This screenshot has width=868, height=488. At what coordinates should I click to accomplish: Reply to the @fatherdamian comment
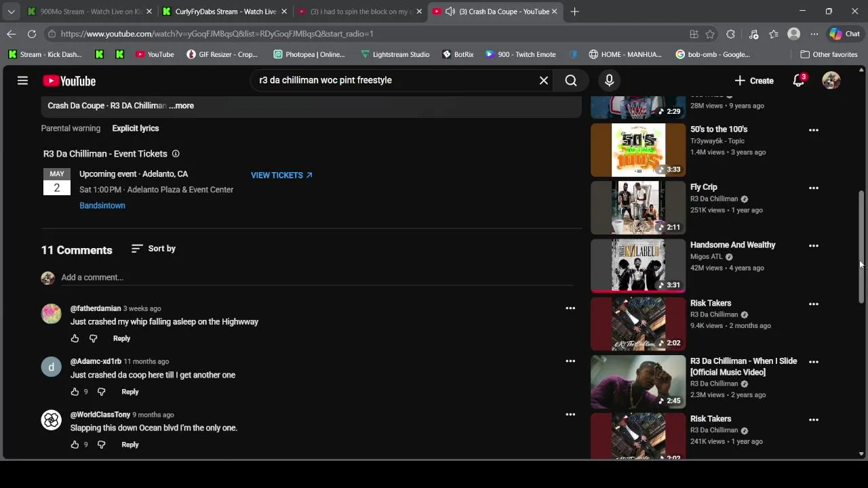(121, 338)
